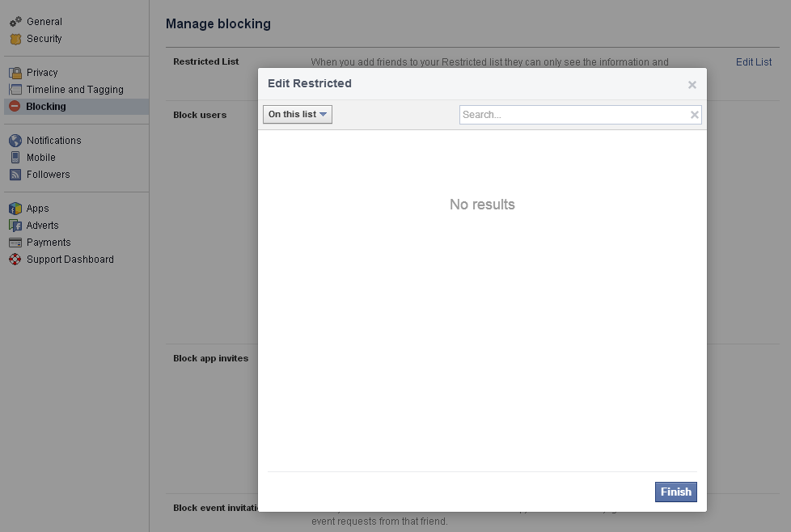791x532 pixels.
Task: Select the Blocking icon in the sidebar
Action: coord(15,106)
